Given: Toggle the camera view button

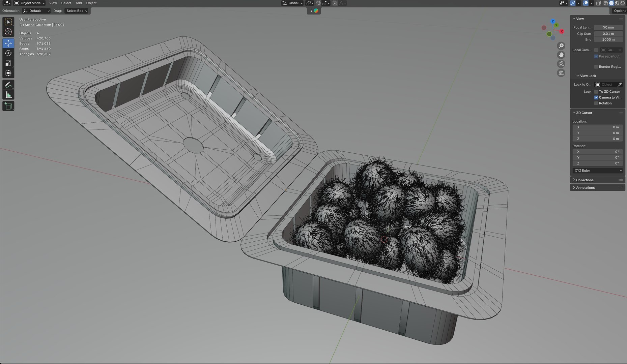Looking at the screenshot, I should click(x=561, y=64).
